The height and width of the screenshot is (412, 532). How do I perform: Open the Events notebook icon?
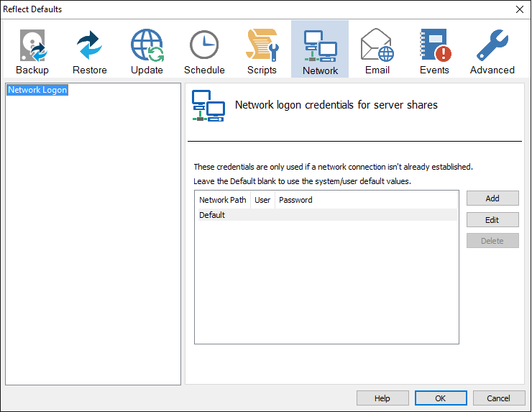point(435,45)
